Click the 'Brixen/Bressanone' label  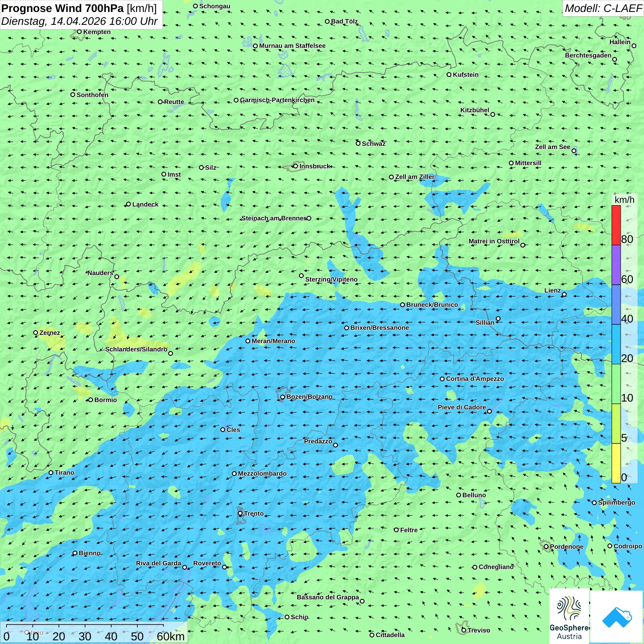click(x=379, y=328)
